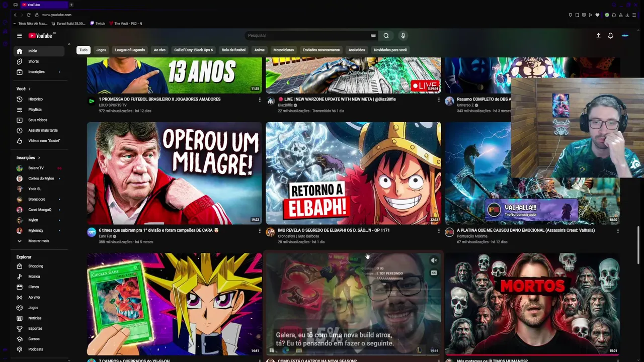Select the Assistidos filter chip

pyautogui.click(x=357, y=50)
